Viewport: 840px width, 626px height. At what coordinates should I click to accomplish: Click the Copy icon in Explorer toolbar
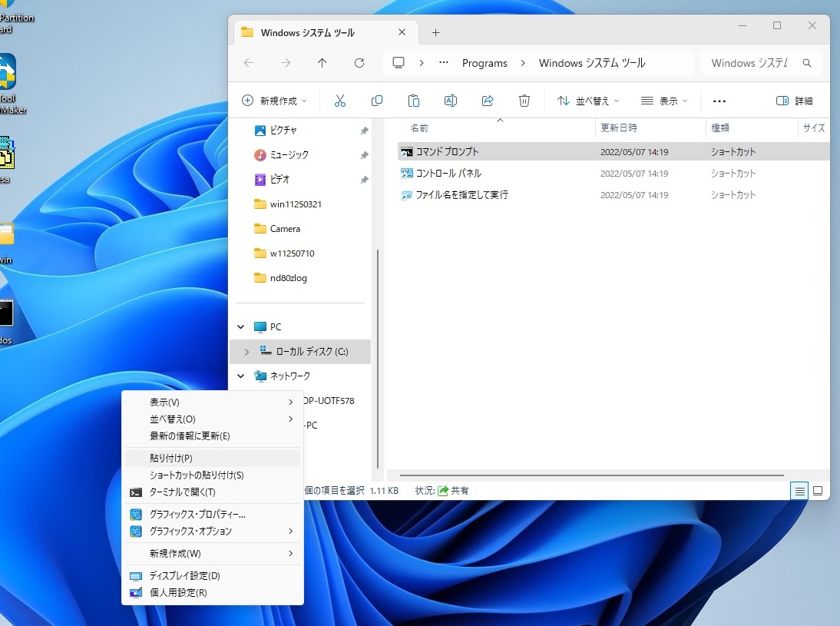point(376,101)
